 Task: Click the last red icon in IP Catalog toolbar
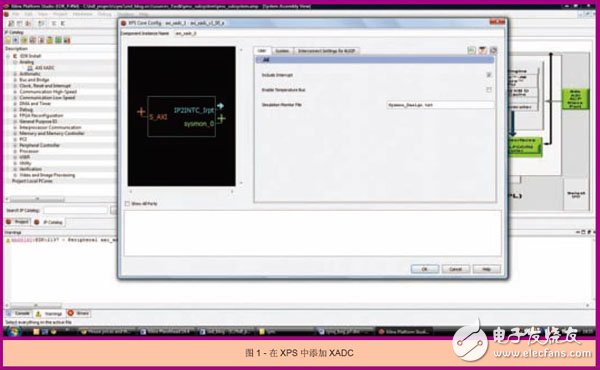click(67, 40)
